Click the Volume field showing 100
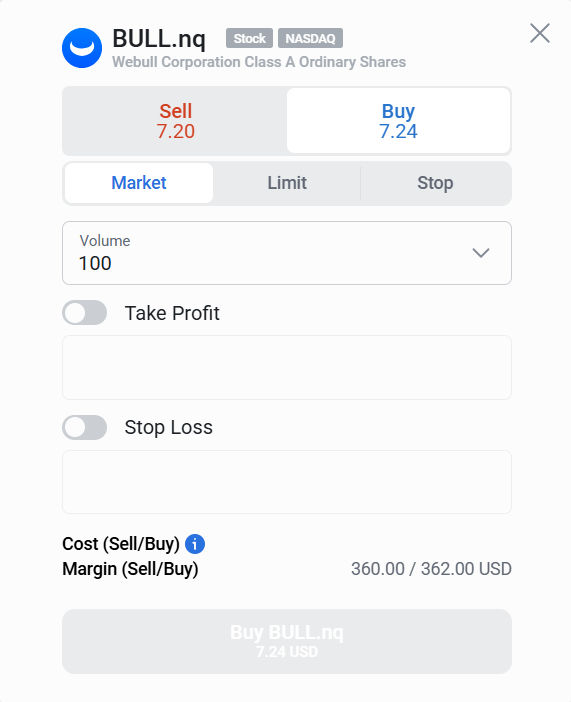The image size is (571, 702). point(287,253)
